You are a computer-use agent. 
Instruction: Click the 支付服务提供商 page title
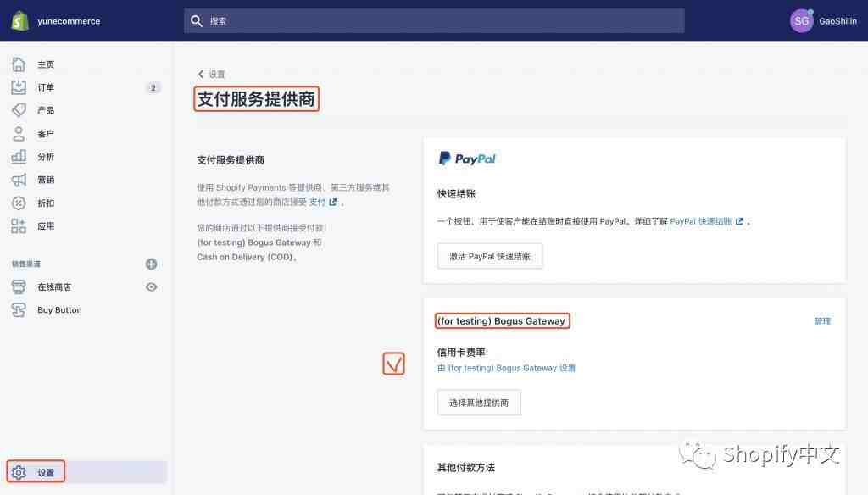point(256,99)
